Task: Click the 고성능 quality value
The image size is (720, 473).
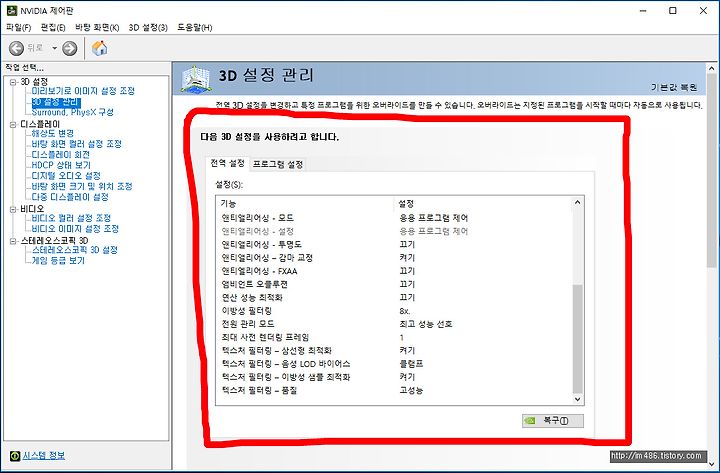Action: [x=411, y=390]
